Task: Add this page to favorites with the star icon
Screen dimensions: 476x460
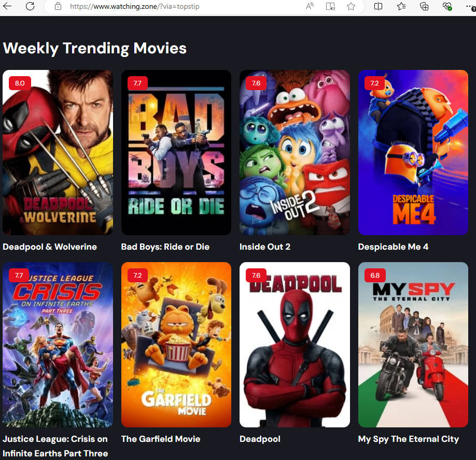Action: point(351,6)
